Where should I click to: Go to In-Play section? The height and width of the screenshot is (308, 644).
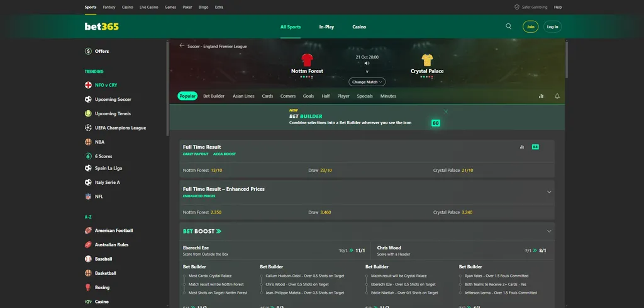[x=326, y=26]
